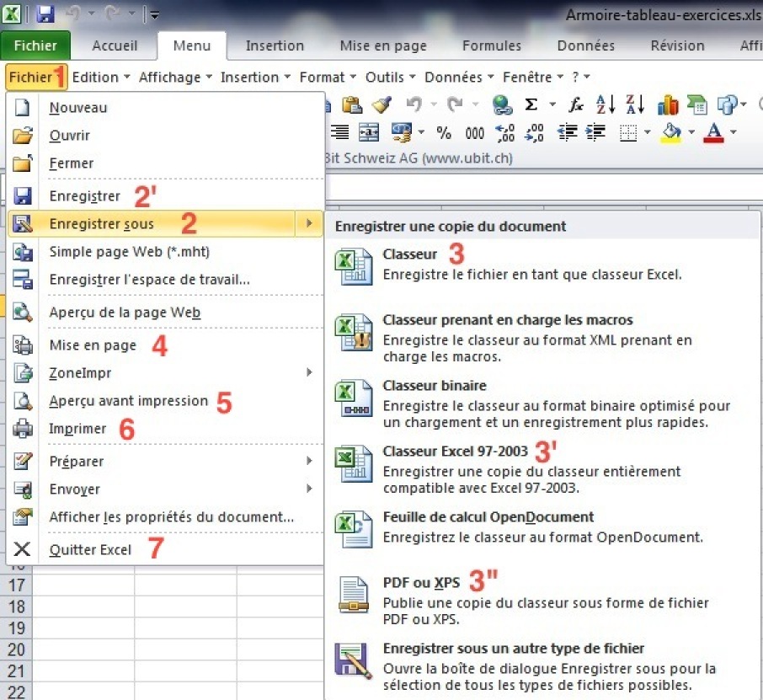Switch to the Accueil ribbon tab

(x=115, y=45)
